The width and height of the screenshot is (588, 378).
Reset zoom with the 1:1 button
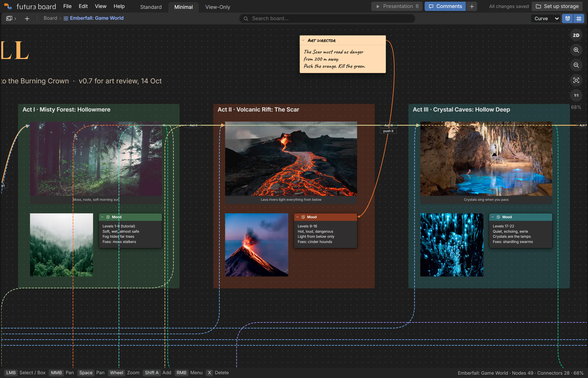coord(576,95)
